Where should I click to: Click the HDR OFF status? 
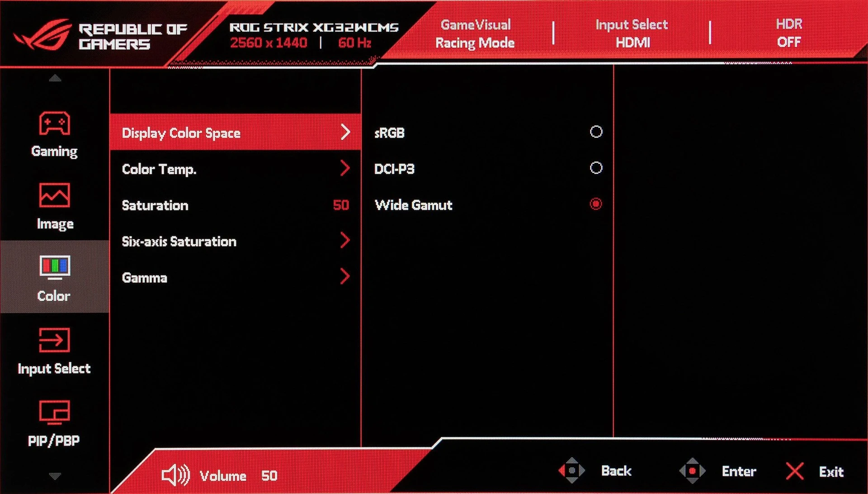point(789,33)
